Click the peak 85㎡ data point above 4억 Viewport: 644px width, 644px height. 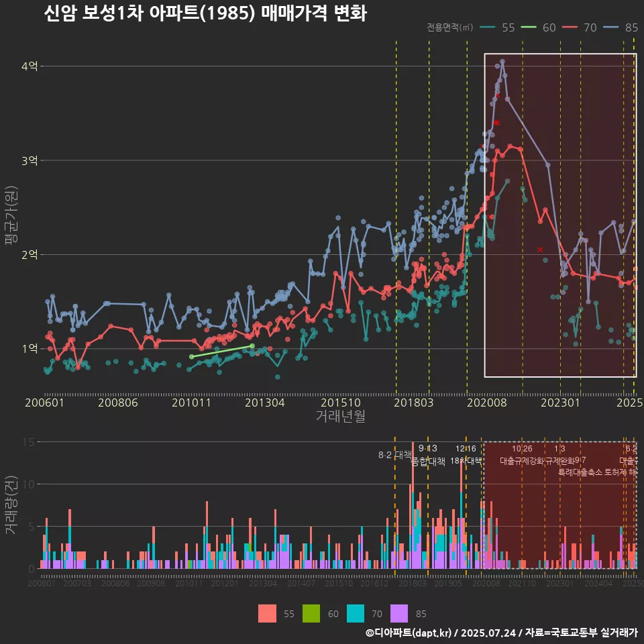point(502,62)
